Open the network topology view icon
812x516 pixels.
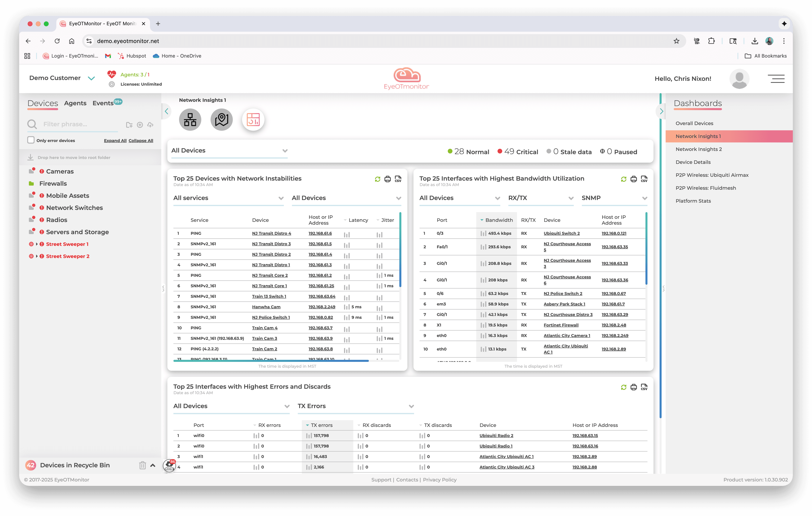tap(190, 120)
